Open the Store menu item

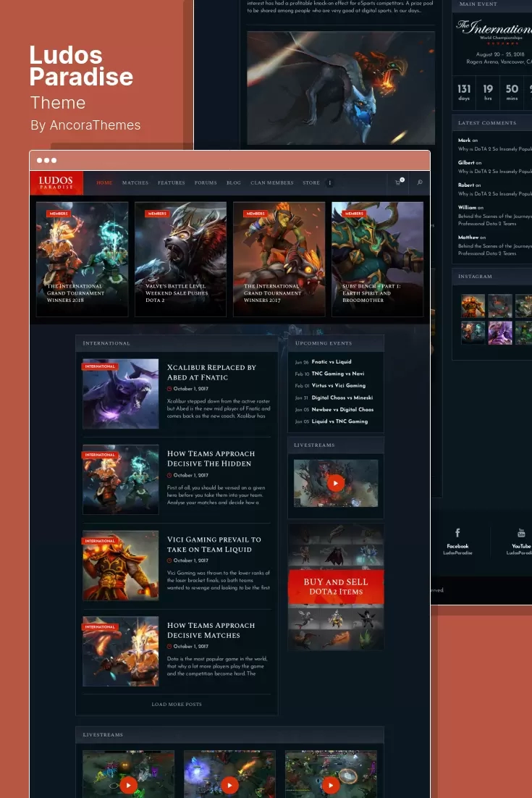311,182
